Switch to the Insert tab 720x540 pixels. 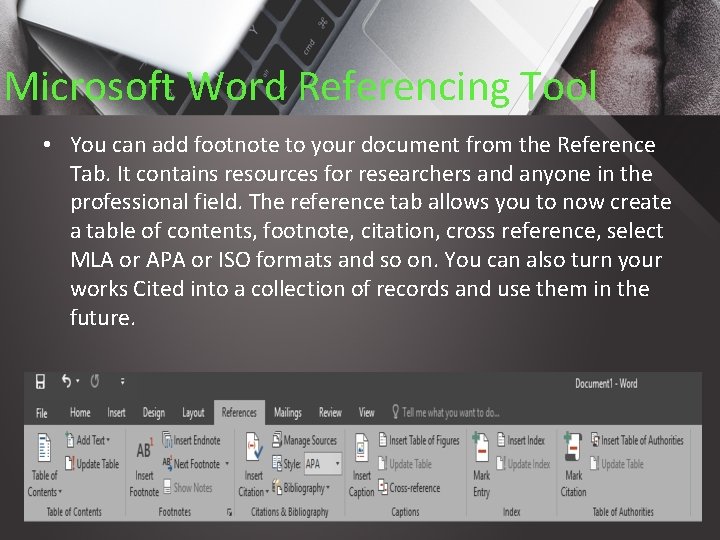(x=116, y=412)
